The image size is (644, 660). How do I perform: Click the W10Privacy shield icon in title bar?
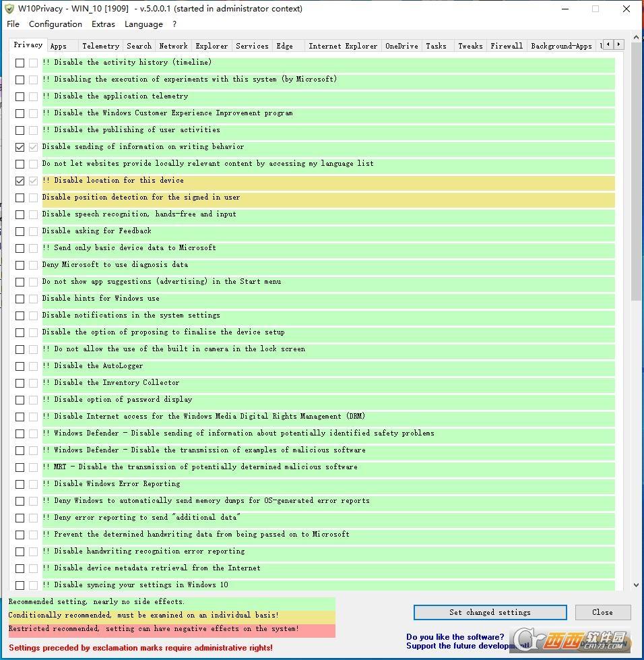[x=9, y=9]
